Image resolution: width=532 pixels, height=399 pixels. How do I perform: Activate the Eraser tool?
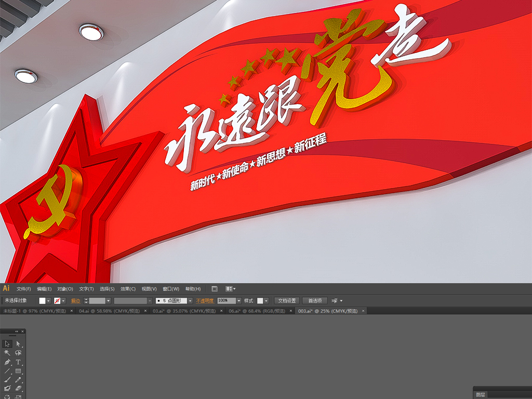(18, 388)
